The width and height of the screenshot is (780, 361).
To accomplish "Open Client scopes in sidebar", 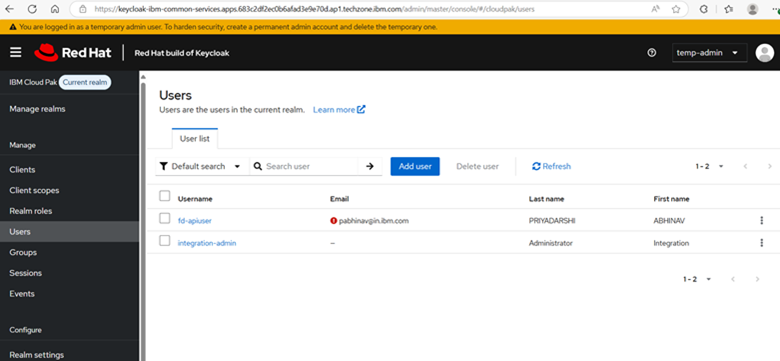I will (34, 190).
